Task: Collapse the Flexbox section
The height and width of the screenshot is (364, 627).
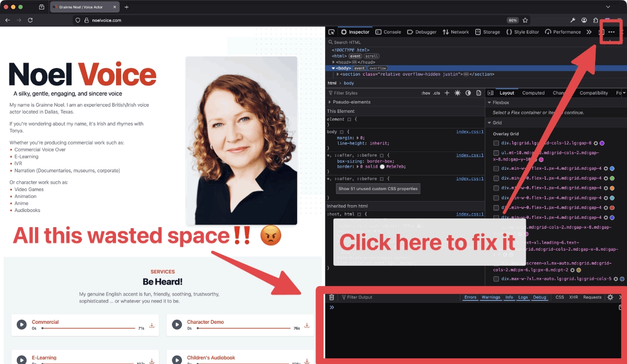Action: coord(490,102)
